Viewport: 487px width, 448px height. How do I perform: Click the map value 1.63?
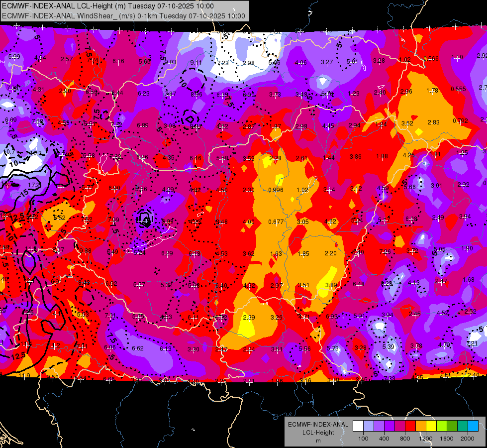click(x=276, y=254)
